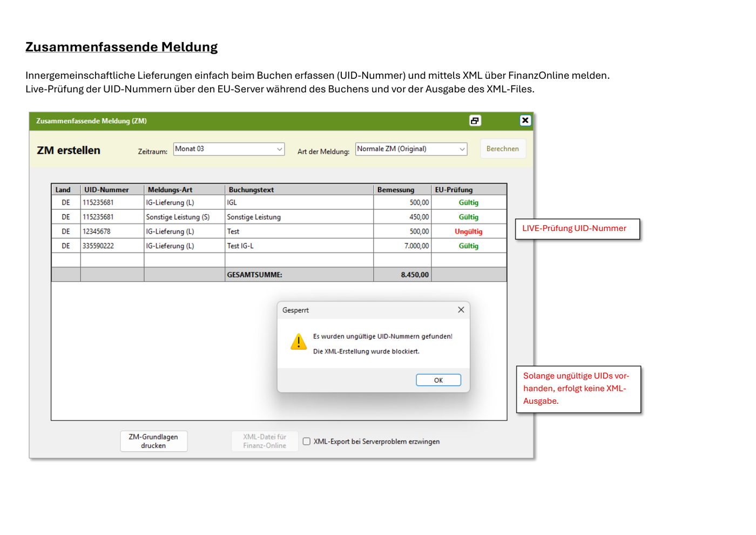Click ZM-Grundlagen drucken button

click(153, 441)
